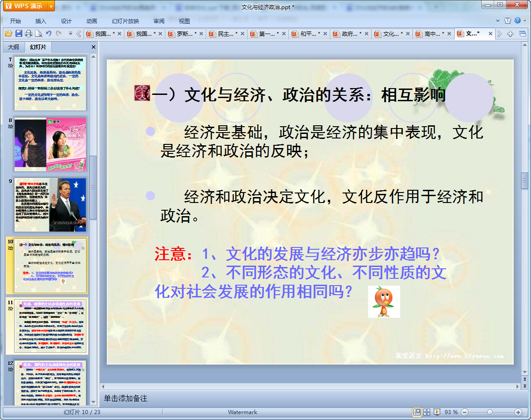Close the 和平... document tab
Viewport: 531px width, 420px height.
click(325, 34)
